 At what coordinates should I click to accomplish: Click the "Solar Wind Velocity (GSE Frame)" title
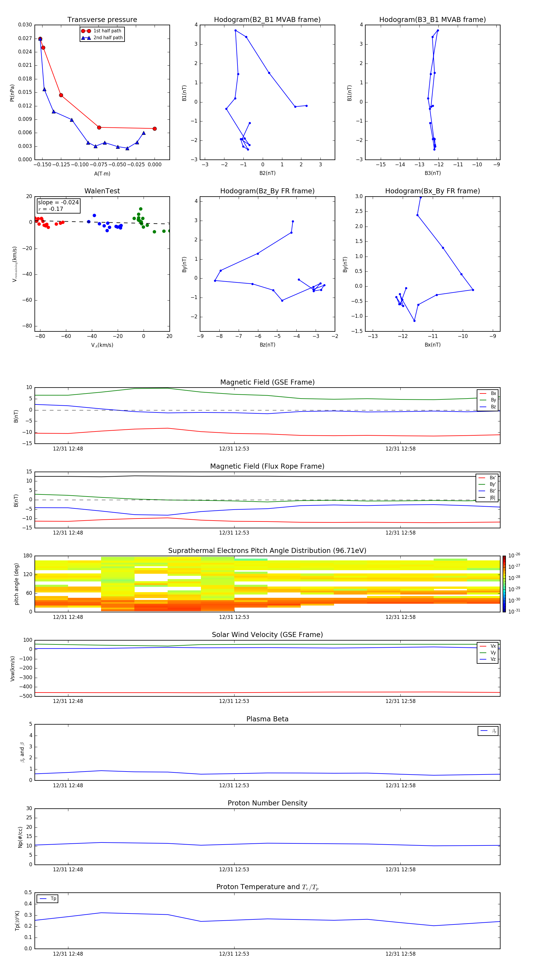click(267, 635)
